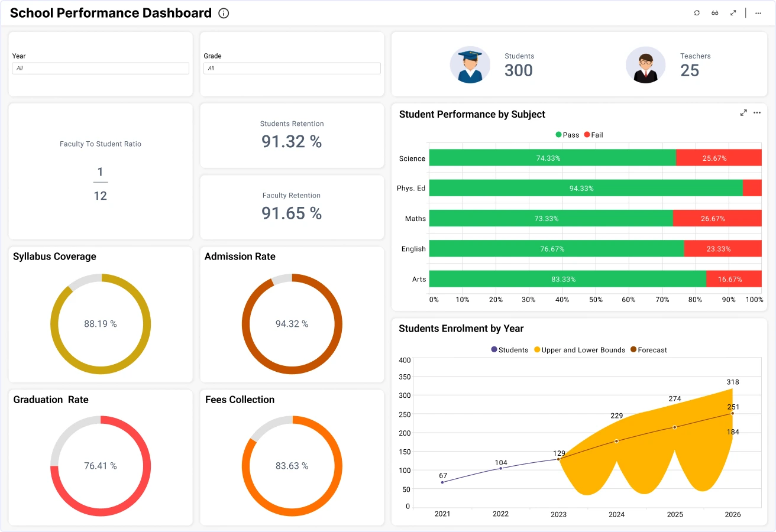Maximize the Student Performance by Subject widget
The width and height of the screenshot is (776, 532).
pos(743,113)
